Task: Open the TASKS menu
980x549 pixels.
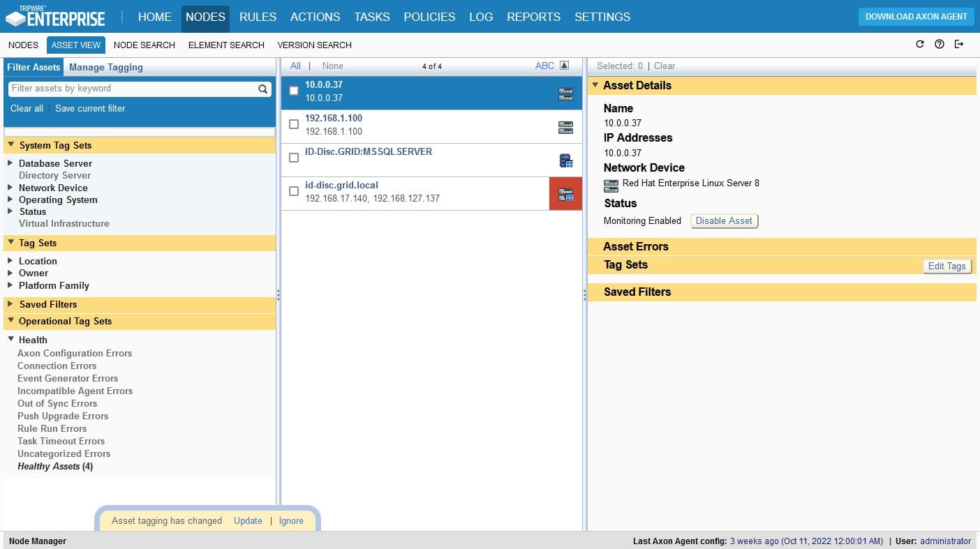Action: pos(371,17)
